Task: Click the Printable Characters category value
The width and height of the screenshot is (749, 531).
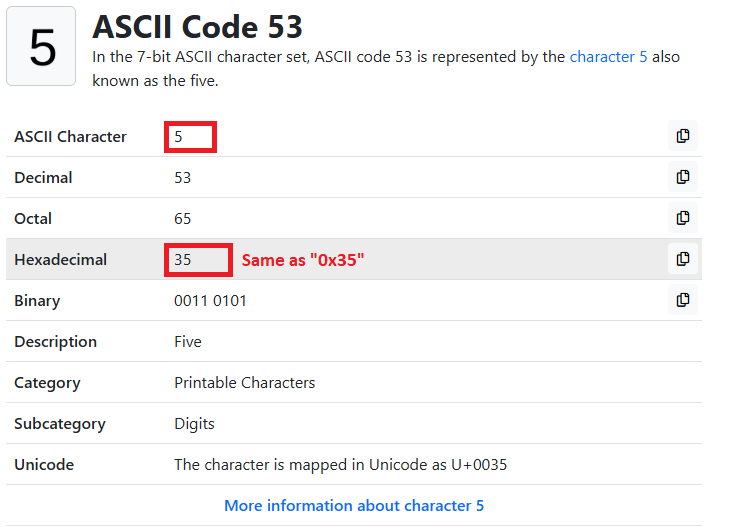Action: click(245, 383)
